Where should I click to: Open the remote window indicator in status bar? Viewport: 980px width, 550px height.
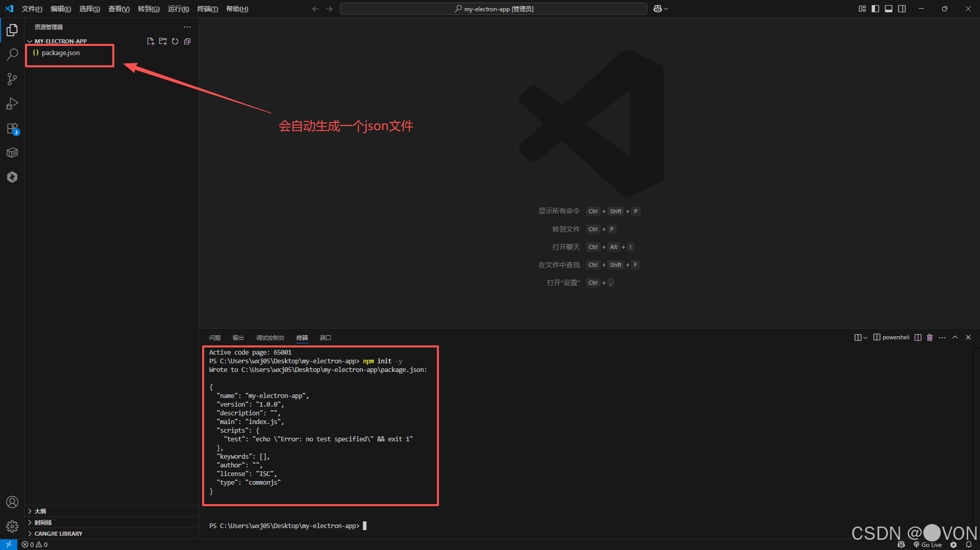(x=9, y=544)
